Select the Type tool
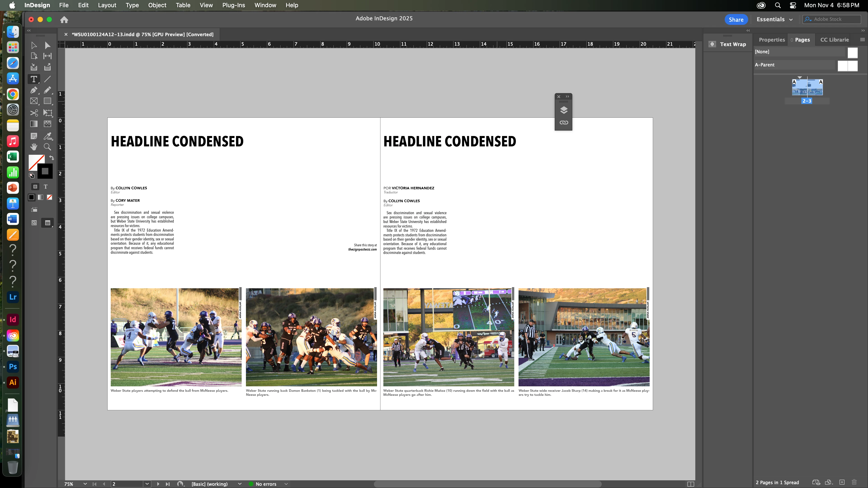Screen dimensions: 868x488 point(34,79)
